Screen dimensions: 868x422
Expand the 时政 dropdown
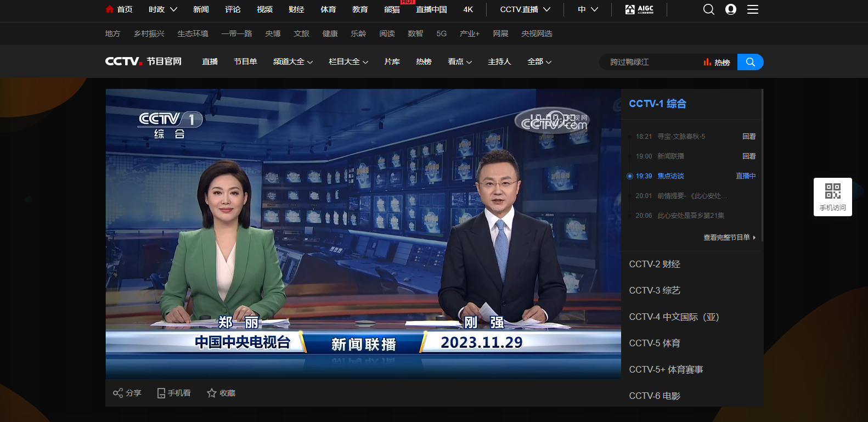point(173,9)
